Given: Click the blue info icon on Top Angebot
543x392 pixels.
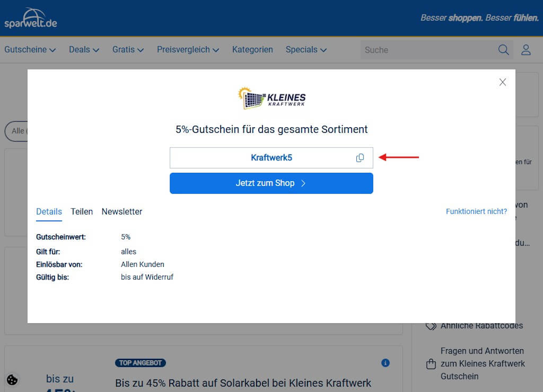Looking at the screenshot, I should pyautogui.click(x=385, y=363).
